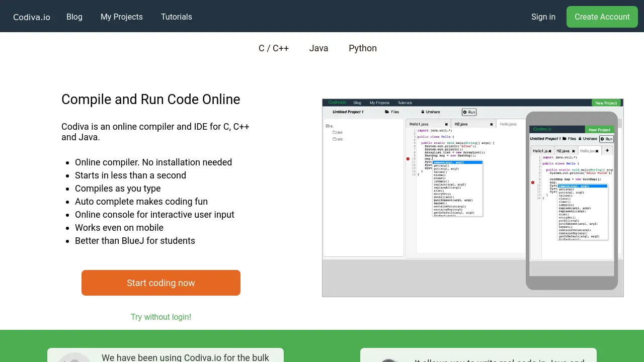Click "Online compiler. No installation needed" bullet
The width and height of the screenshot is (644, 362).
point(153,162)
